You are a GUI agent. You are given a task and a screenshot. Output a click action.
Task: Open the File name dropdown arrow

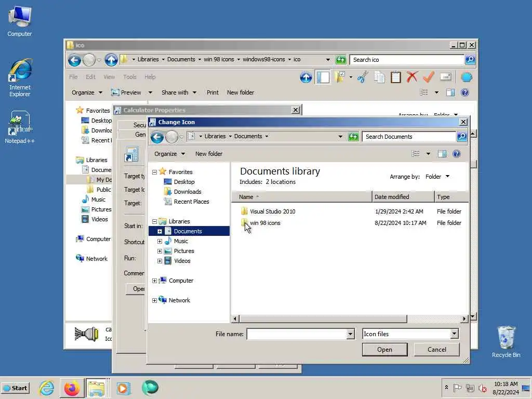click(x=350, y=334)
